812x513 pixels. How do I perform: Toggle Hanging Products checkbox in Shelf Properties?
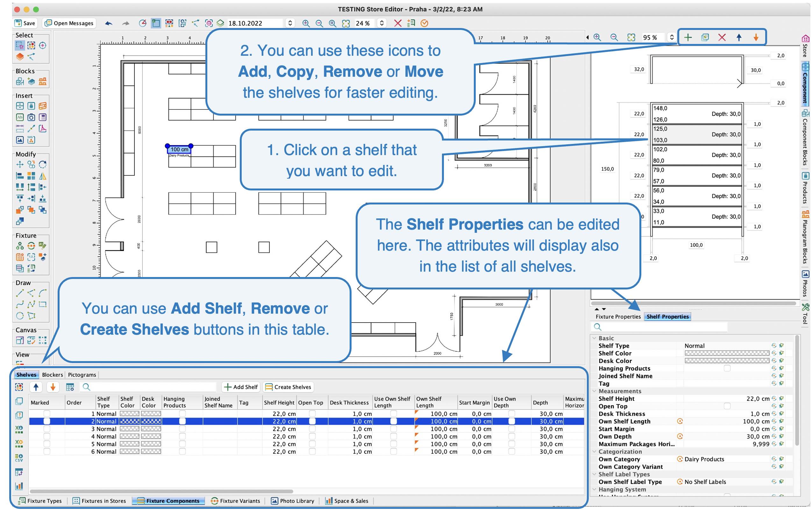click(727, 368)
